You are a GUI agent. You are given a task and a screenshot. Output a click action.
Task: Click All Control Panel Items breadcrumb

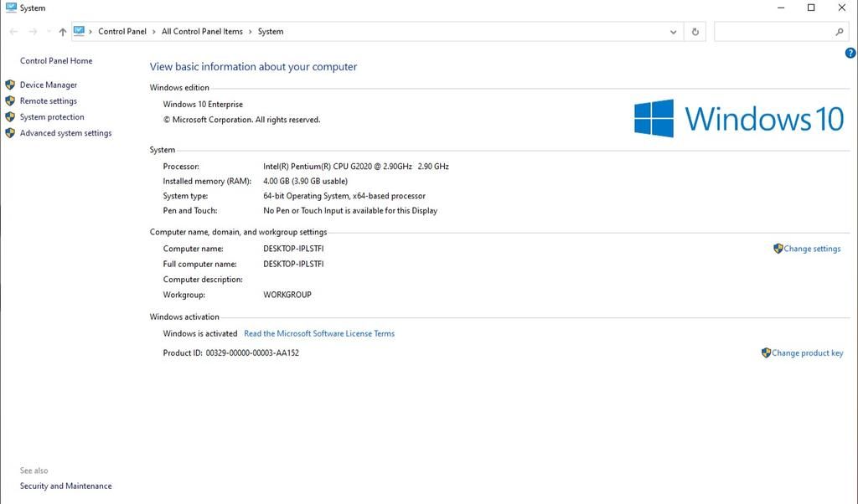[202, 31]
